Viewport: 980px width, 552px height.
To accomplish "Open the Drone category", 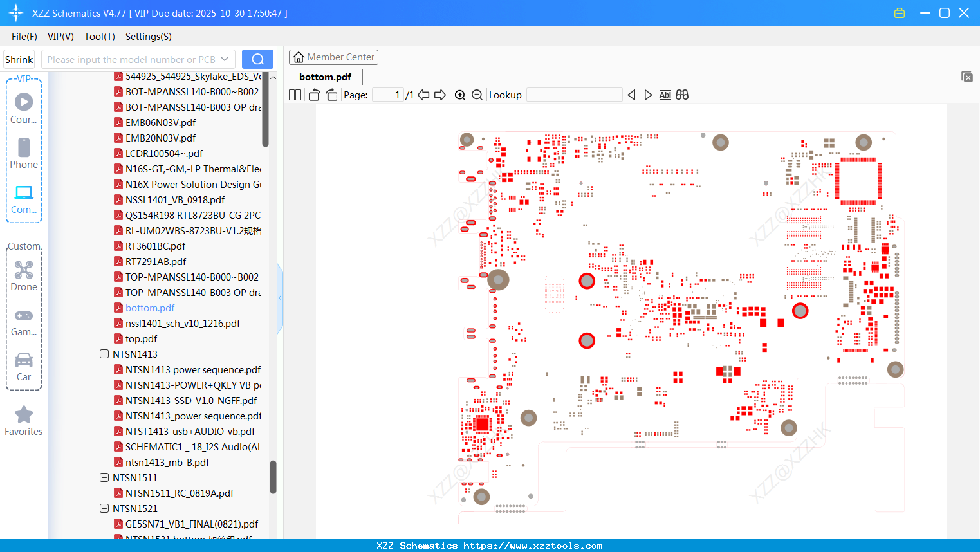I will [x=24, y=276].
